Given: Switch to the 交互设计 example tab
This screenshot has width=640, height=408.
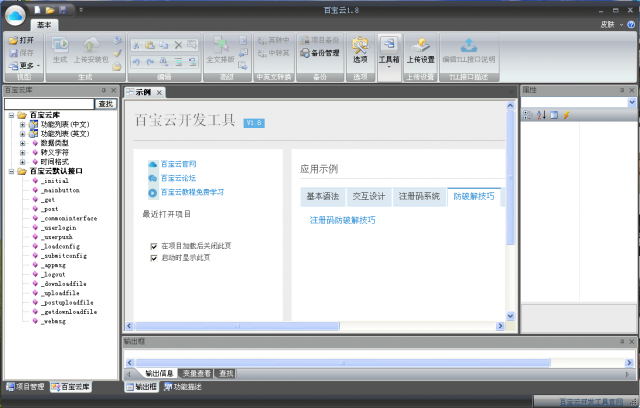Looking at the screenshot, I should [369, 197].
